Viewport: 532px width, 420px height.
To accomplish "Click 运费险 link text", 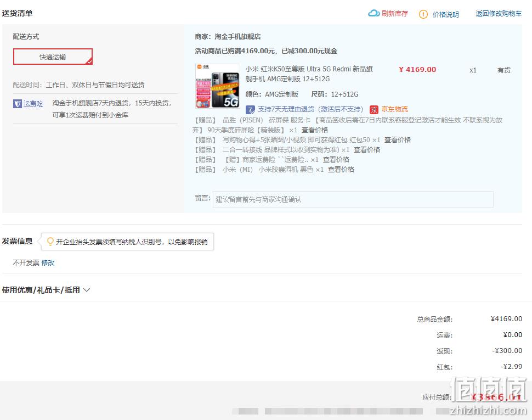I will 33,104.
